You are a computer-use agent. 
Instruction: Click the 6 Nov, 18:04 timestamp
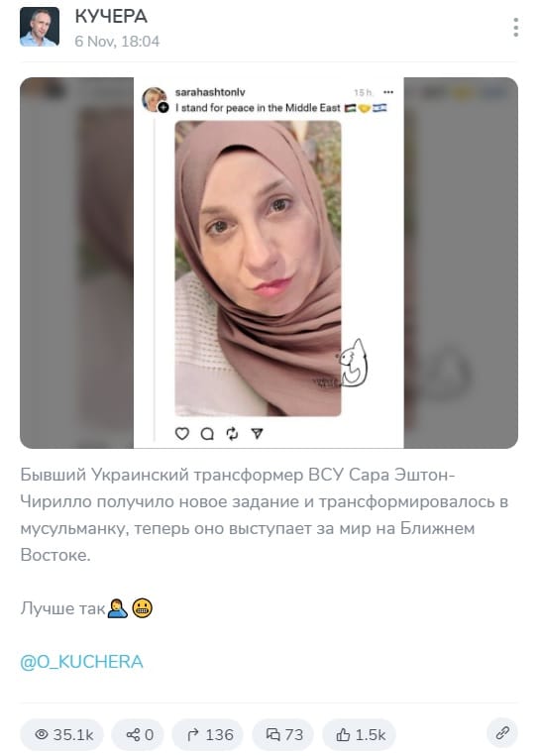pyautogui.click(x=117, y=42)
